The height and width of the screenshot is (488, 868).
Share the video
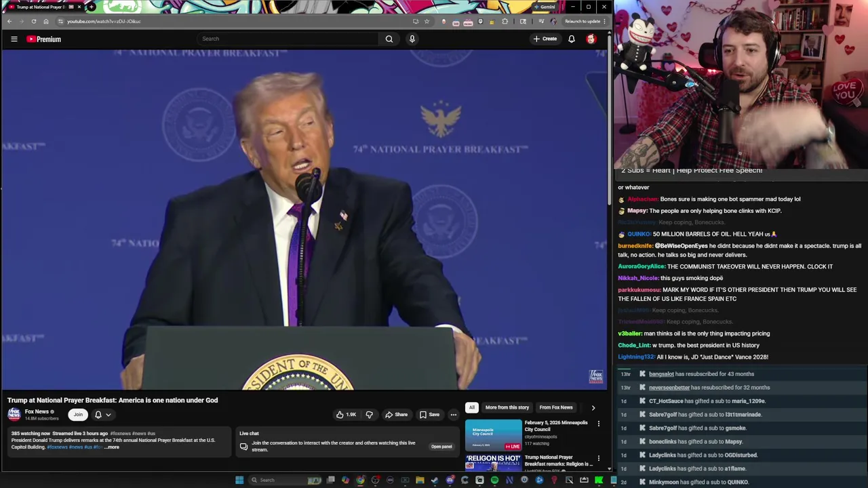point(396,415)
